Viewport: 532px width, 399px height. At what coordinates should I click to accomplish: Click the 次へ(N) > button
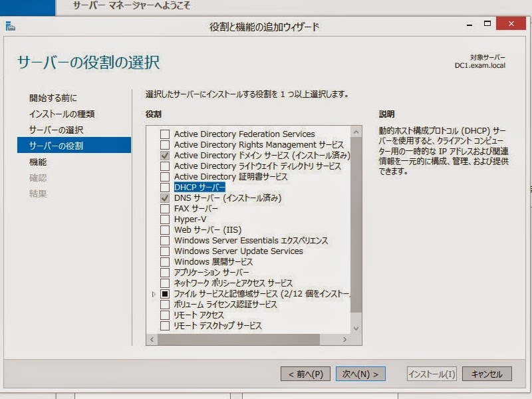point(360,374)
